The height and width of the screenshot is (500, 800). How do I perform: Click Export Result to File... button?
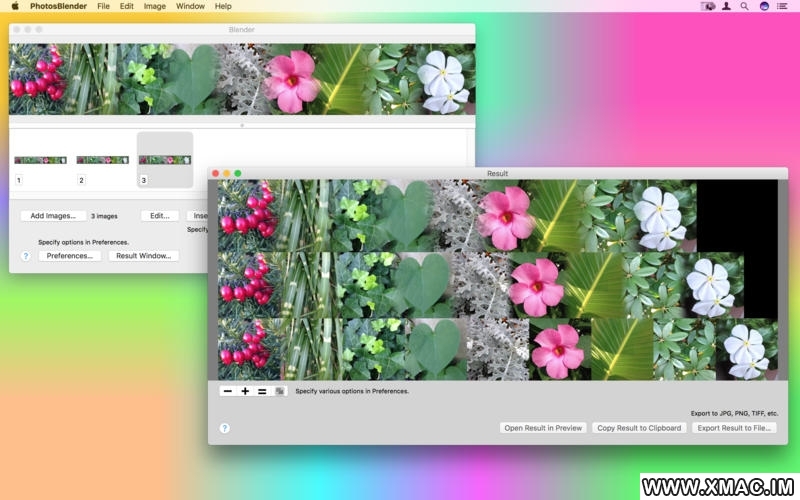click(x=734, y=428)
